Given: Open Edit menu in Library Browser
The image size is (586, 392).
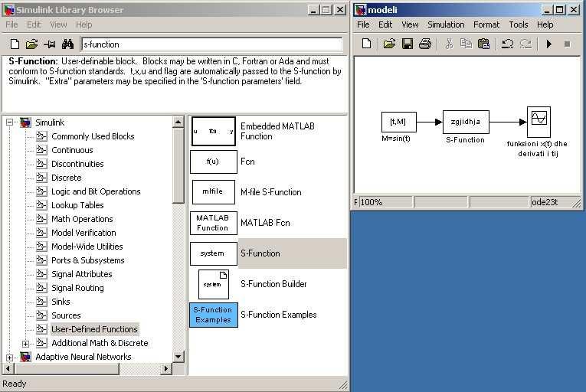Looking at the screenshot, I should tap(34, 24).
